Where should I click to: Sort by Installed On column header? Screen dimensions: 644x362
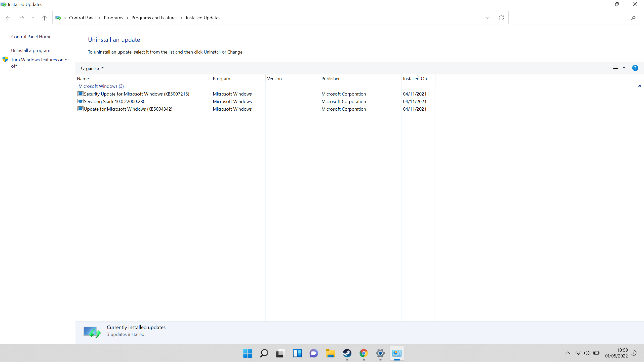[x=418, y=79]
